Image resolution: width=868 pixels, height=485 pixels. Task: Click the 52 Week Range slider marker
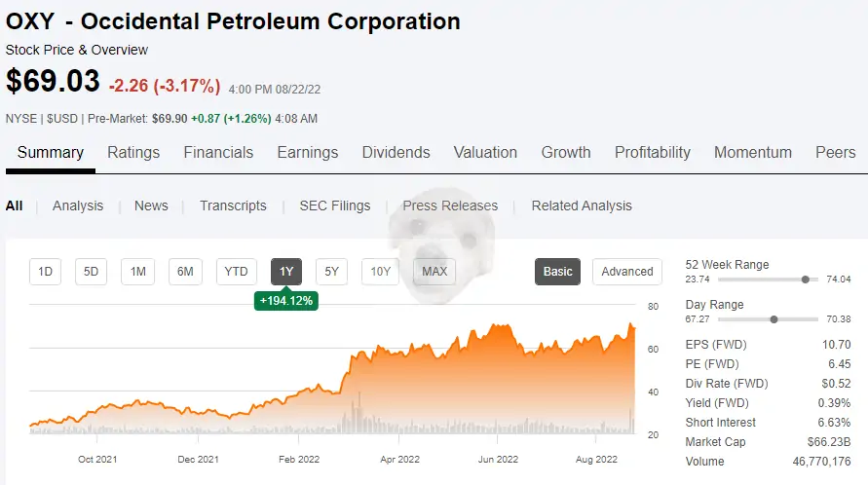(806, 280)
